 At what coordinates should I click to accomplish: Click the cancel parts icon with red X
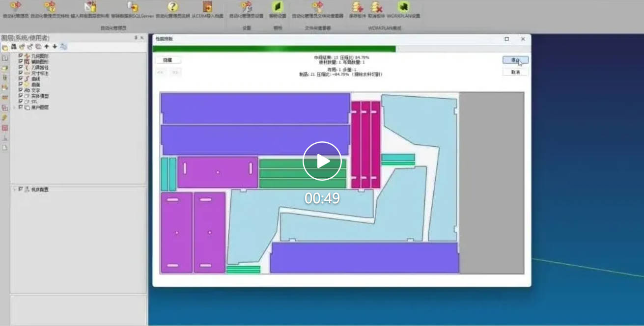pyautogui.click(x=377, y=7)
